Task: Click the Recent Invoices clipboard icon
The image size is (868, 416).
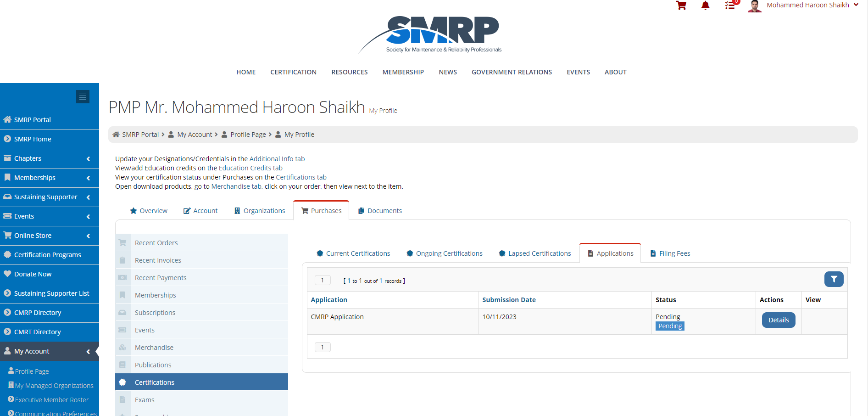Action: (122, 260)
